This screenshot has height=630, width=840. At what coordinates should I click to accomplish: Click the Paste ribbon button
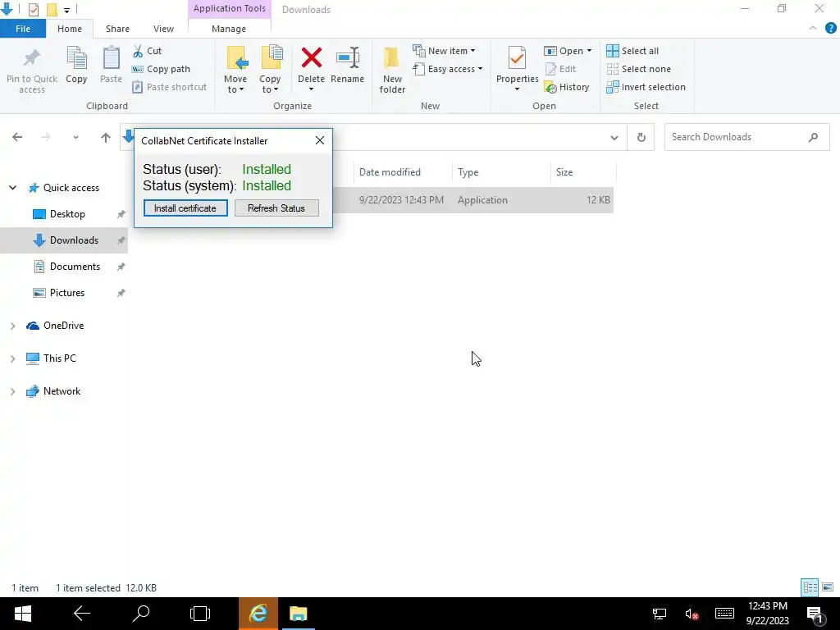point(111,66)
